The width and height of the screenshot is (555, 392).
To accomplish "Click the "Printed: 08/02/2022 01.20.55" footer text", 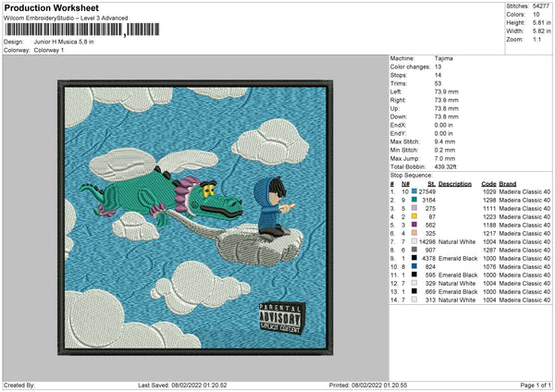I will 368,385.
